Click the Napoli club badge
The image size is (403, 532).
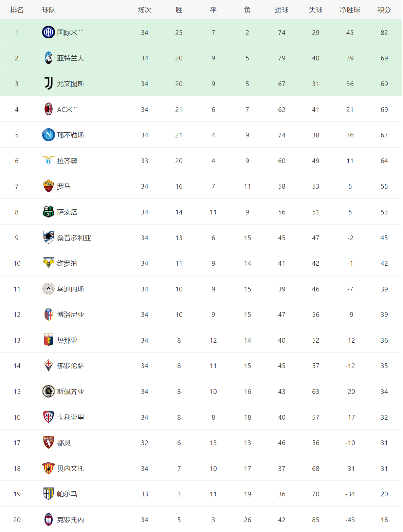pos(49,135)
